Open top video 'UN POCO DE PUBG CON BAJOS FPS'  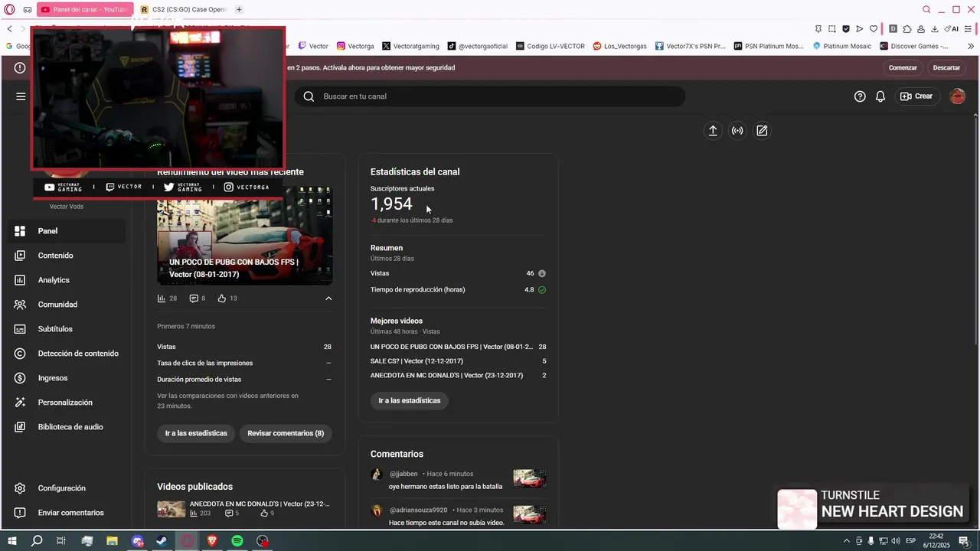pyautogui.click(x=452, y=347)
